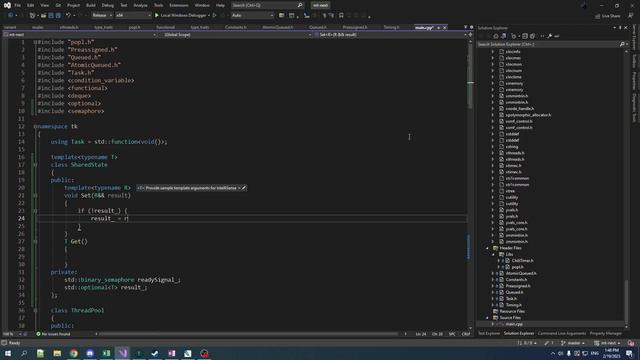Open the Auto dropdown in toolbar
640x360 pixels.
coord(252,16)
